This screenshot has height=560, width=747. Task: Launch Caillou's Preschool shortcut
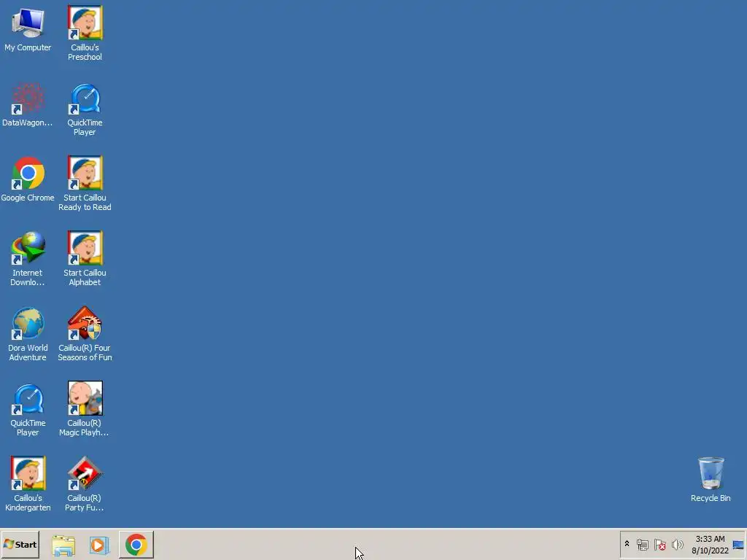pyautogui.click(x=85, y=34)
